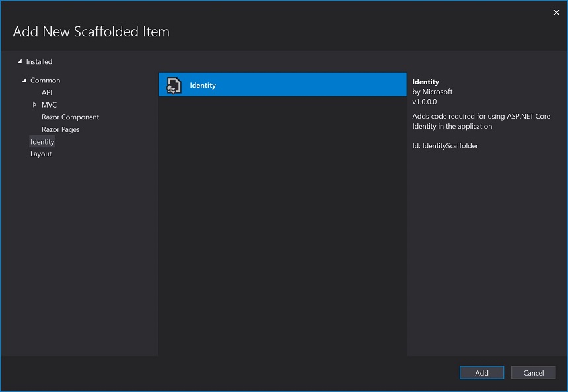Screen dimensions: 568x392
Task: Select Identity in the left tree
Action: click(x=42, y=141)
